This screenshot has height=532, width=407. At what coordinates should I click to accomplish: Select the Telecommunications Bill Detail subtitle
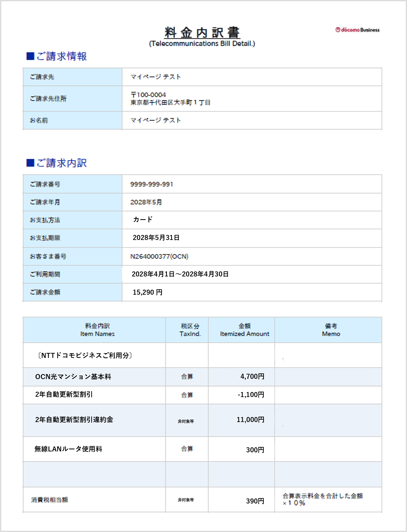(x=202, y=44)
